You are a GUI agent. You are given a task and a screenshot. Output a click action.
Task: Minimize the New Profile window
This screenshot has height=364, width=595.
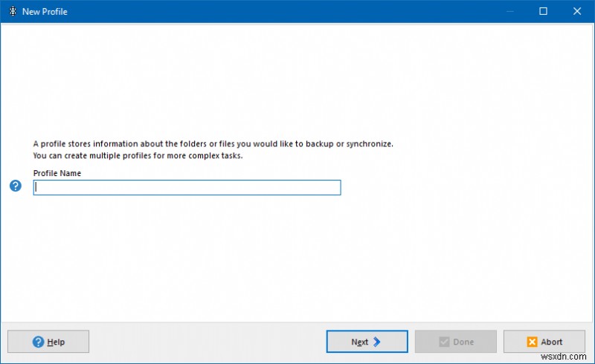coord(509,11)
